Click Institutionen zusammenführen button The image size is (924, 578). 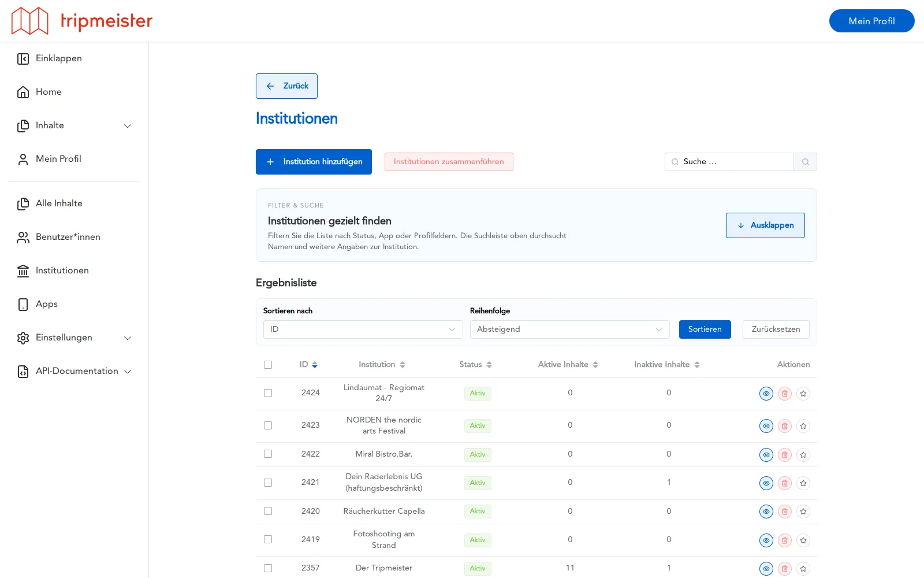click(x=449, y=162)
